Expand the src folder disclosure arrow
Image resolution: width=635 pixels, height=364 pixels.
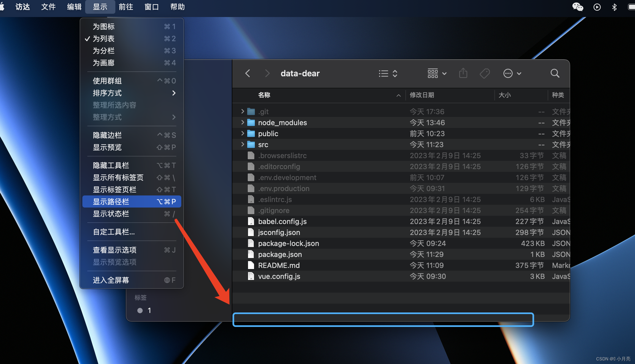coord(242,144)
